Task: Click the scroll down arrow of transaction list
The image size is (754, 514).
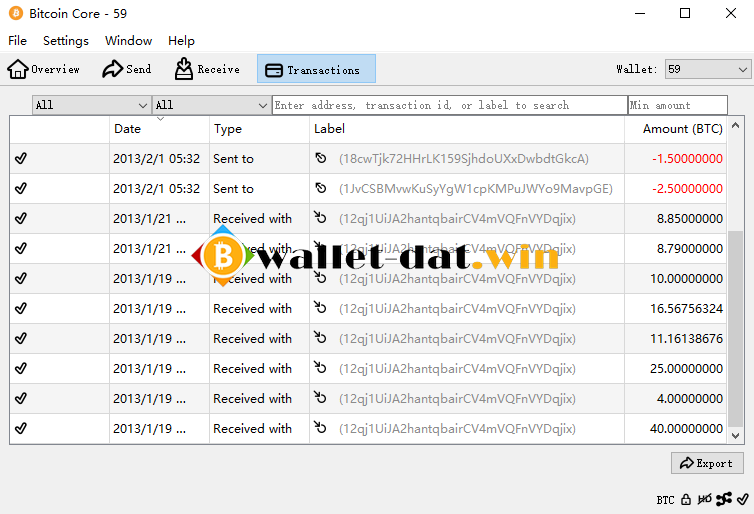Action: coord(735,436)
